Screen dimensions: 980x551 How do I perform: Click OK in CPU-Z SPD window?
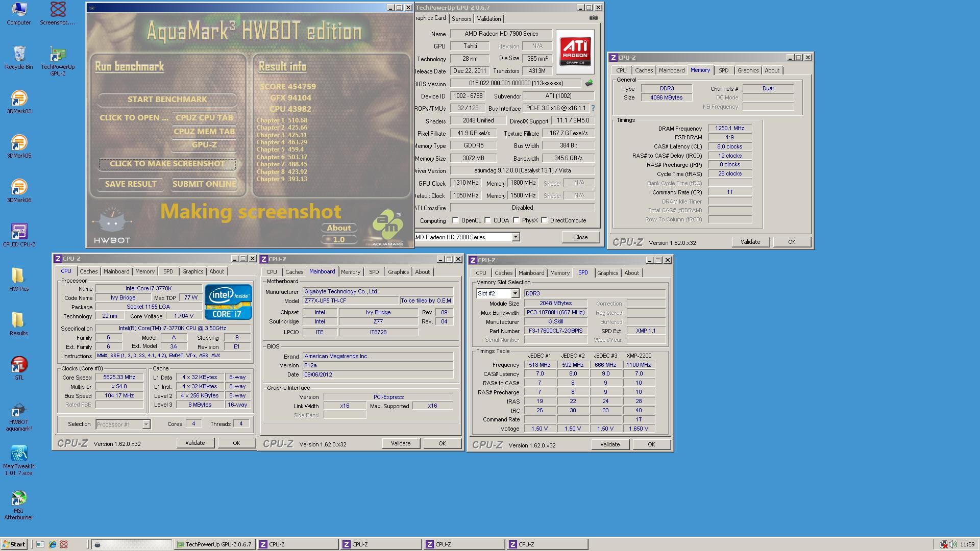651,445
